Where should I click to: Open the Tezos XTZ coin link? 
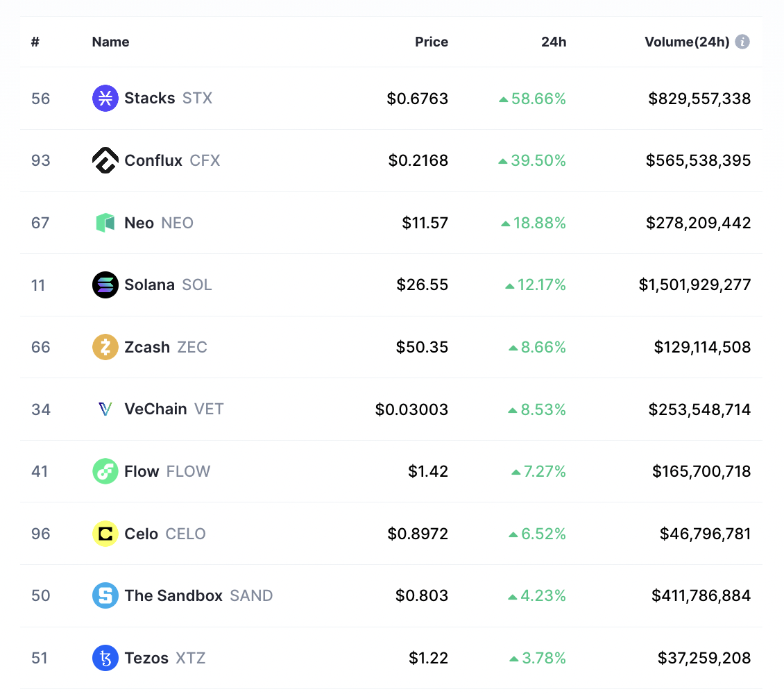[x=164, y=657]
